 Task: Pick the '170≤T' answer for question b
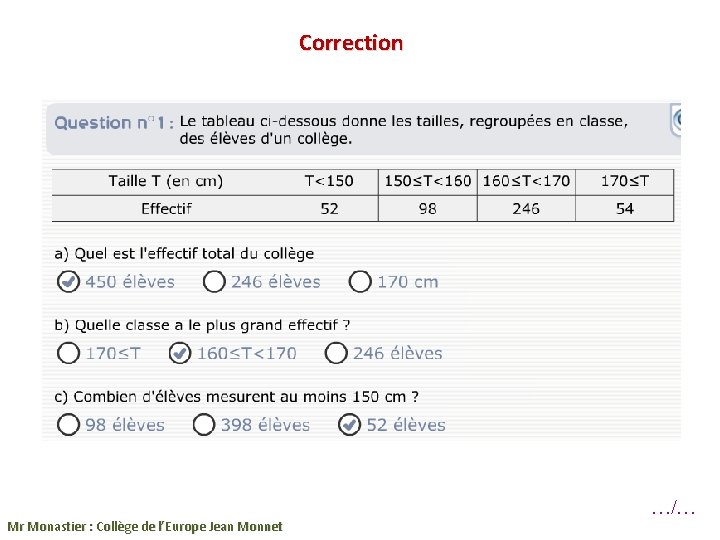[x=68, y=353]
